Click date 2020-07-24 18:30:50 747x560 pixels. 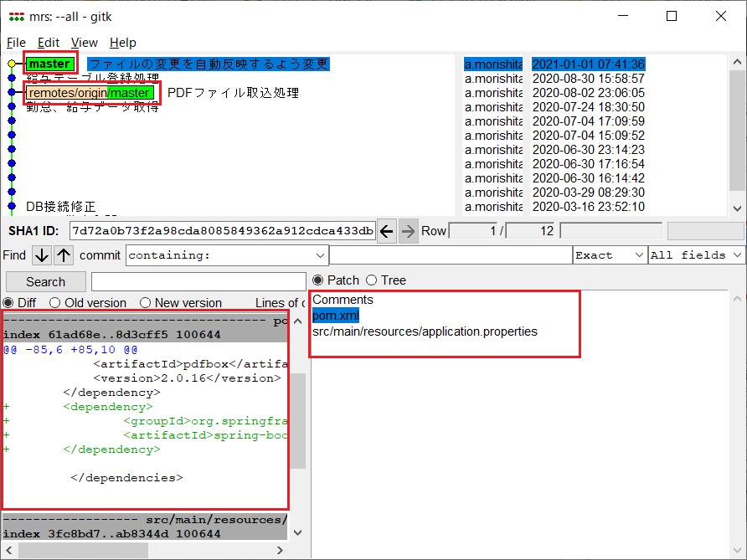point(589,107)
